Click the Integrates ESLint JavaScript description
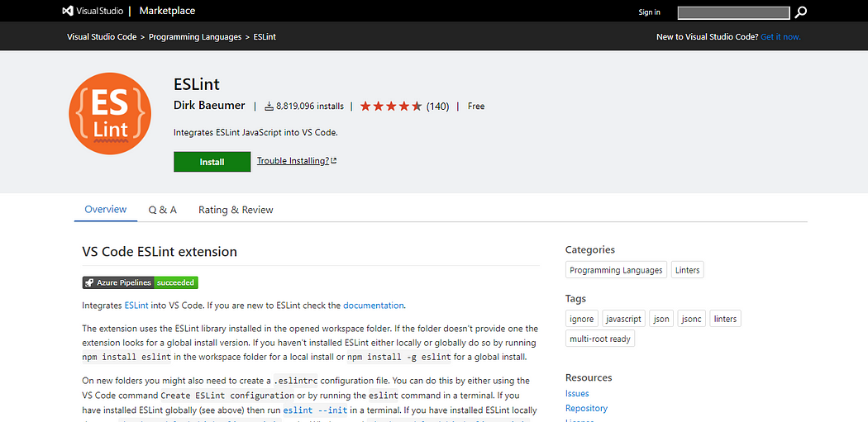Screen dimensions: 868x422 (255, 133)
